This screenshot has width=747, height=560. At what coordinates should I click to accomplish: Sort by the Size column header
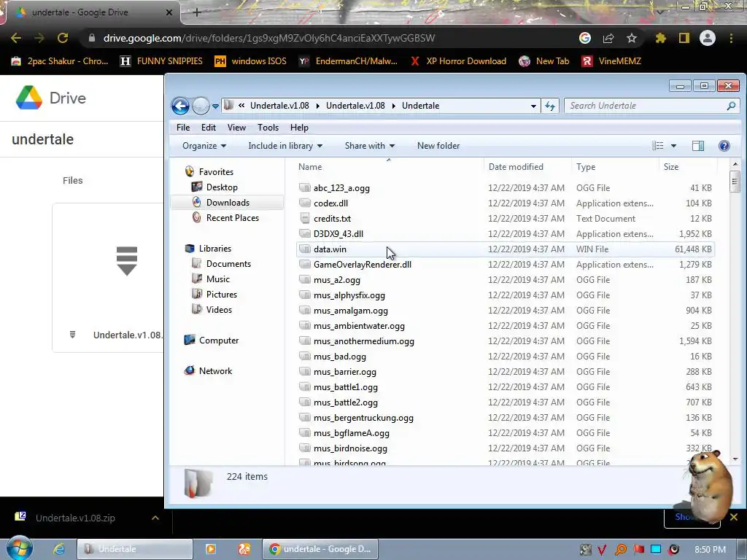(687, 167)
